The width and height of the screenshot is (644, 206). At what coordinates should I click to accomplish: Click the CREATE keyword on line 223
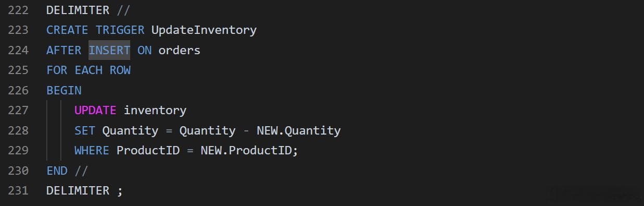coord(68,30)
